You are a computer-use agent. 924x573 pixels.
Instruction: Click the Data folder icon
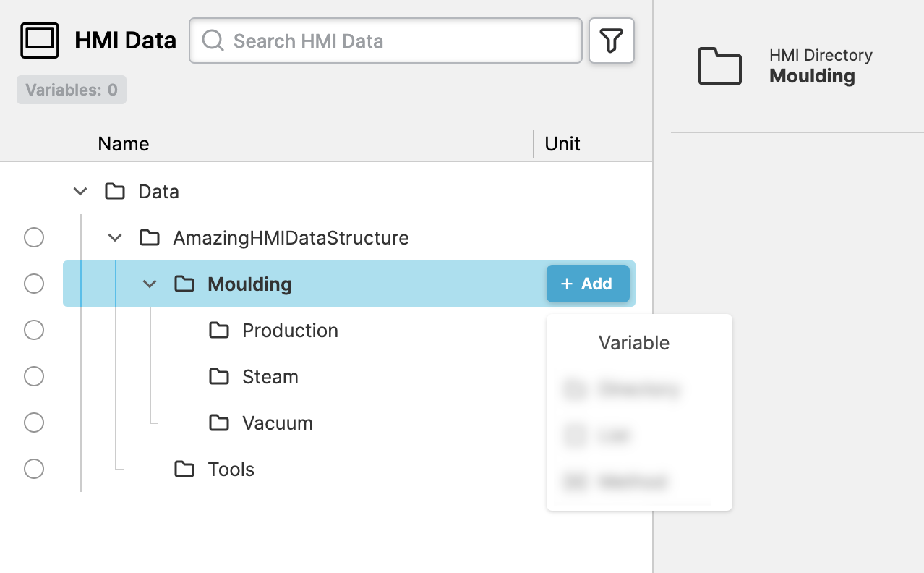(114, 192)
